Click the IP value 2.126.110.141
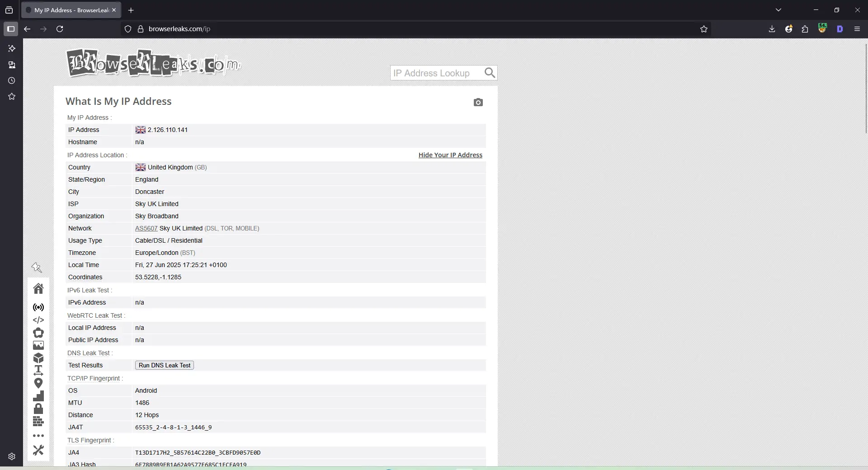The width and height of the screenshot is (868, 470). 168,130
